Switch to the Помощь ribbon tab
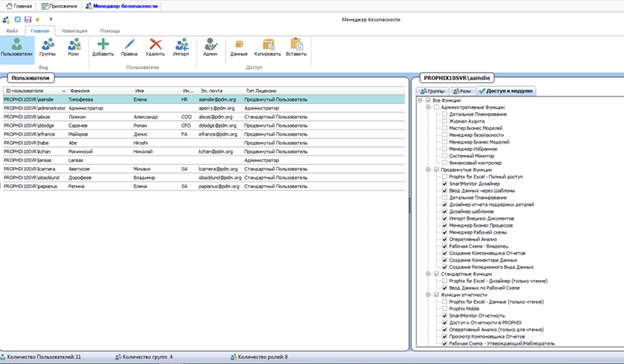Screen dimensions: 624x364 point(110,31)
